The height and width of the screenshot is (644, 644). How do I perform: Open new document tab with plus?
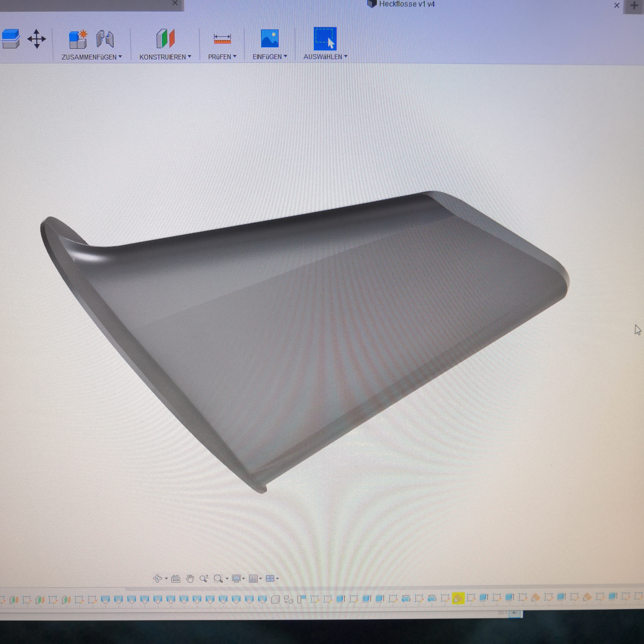coord(634,5)
